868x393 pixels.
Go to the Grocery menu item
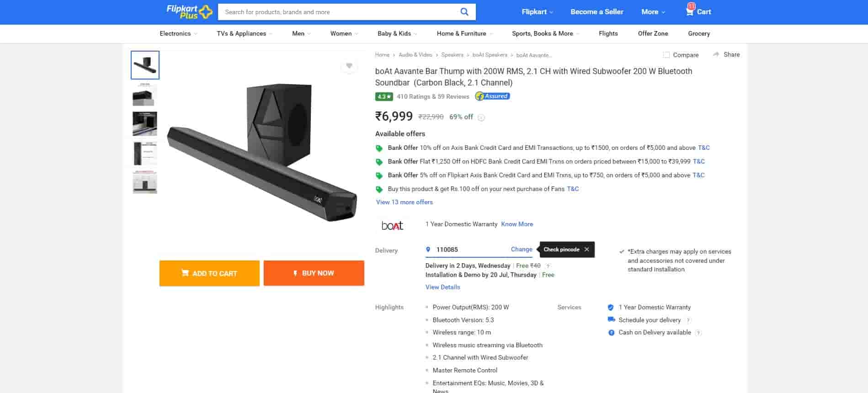[698, 33]
